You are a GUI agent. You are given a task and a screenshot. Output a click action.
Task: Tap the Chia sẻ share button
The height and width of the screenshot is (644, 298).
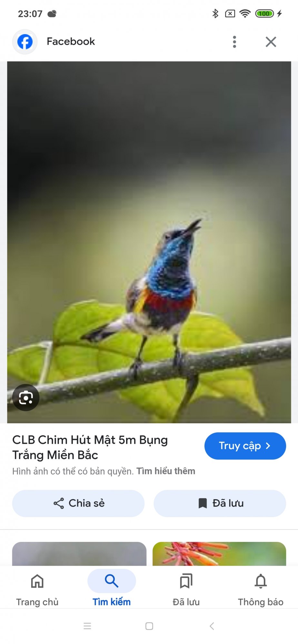tap(78, 503)
